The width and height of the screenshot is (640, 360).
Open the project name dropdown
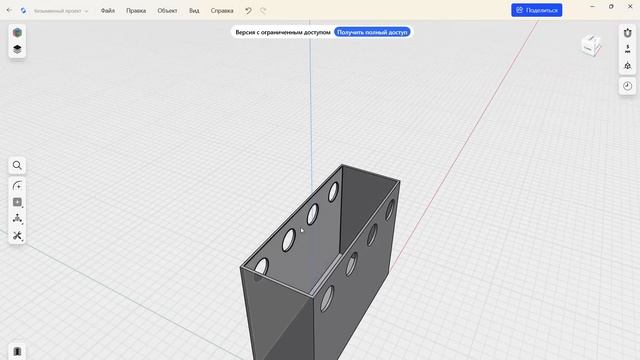pyautogui.click(x=61, y=11)
